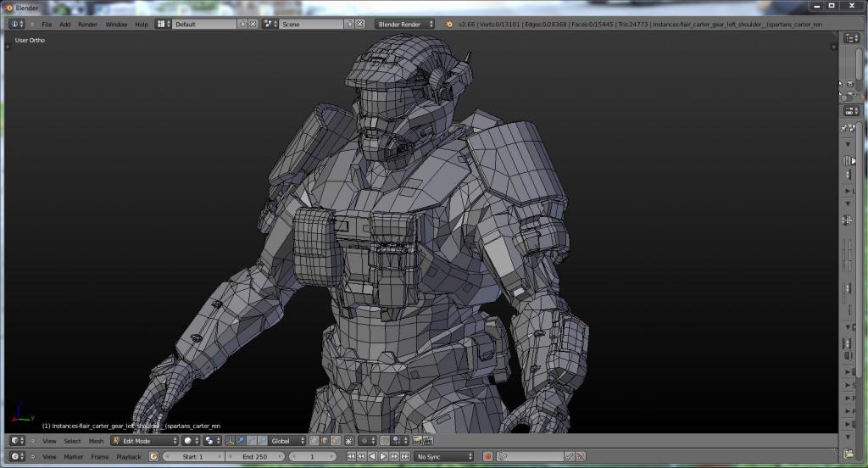Image resolution: width=868 pixels, height=468 pixels.
Task: Select the scale manipulator icon
Action: click(x=262, y=441)
